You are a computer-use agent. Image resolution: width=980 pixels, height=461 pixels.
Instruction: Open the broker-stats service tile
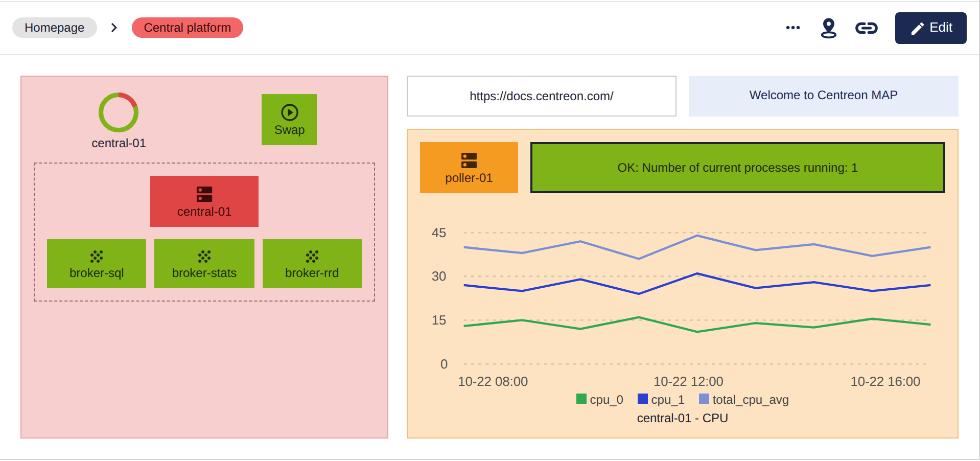click(x=204, y=264)
